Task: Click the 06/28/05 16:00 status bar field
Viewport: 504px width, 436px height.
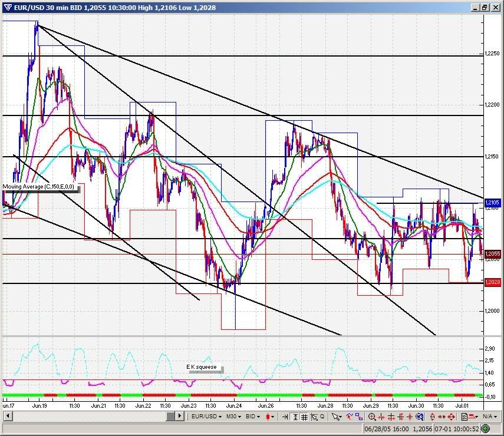Action: coord(387,429)
